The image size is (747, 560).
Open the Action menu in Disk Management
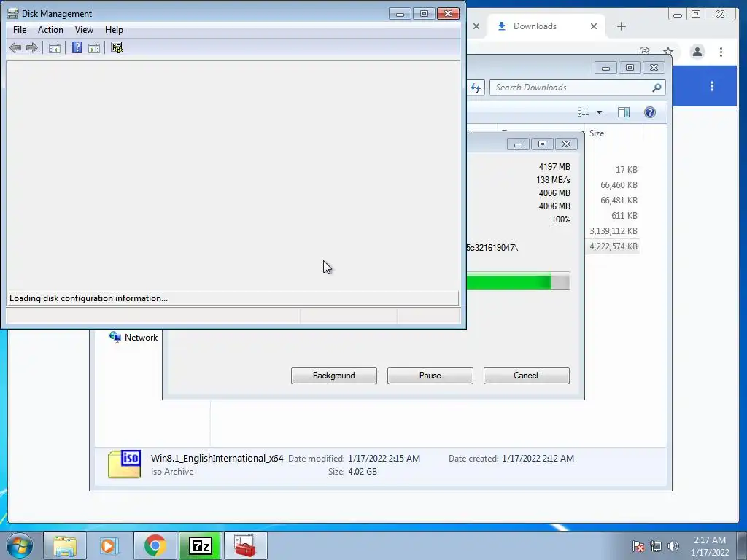tap(50, 29)
